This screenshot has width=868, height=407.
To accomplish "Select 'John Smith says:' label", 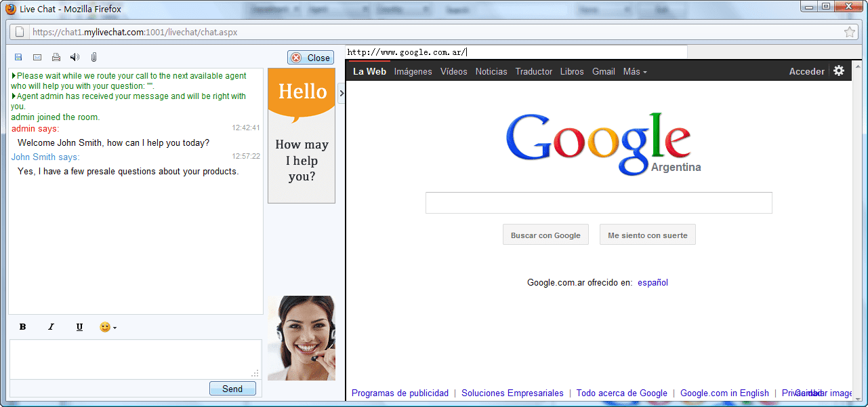I will [45, 157].
